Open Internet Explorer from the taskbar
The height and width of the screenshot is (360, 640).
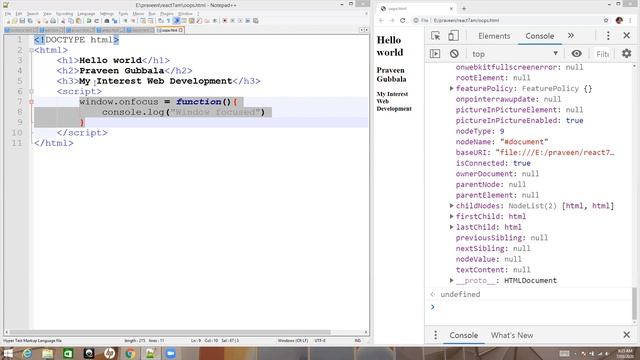coord(27,353)
